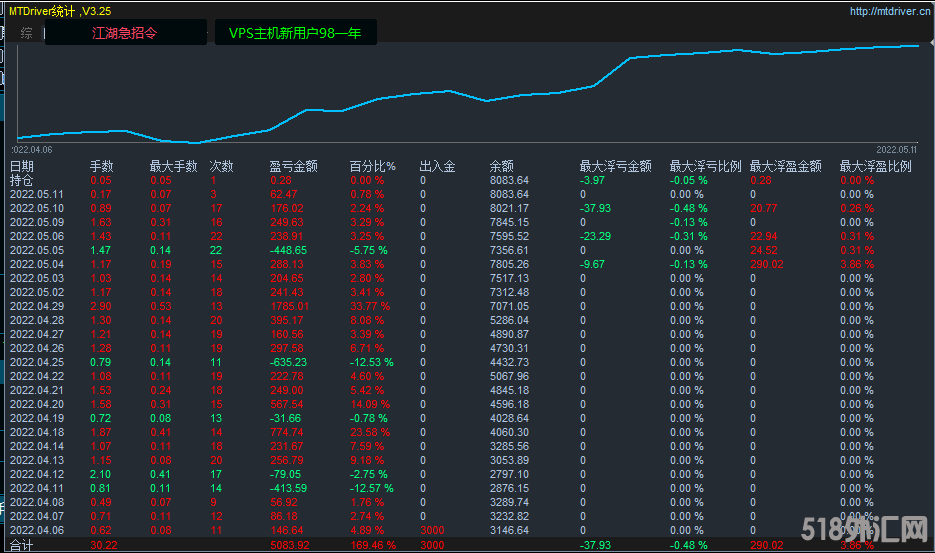The height and width of the screenshot is (553, 935).
Task: Select the 2022.04.29 date row
Action: click(37, 306)
